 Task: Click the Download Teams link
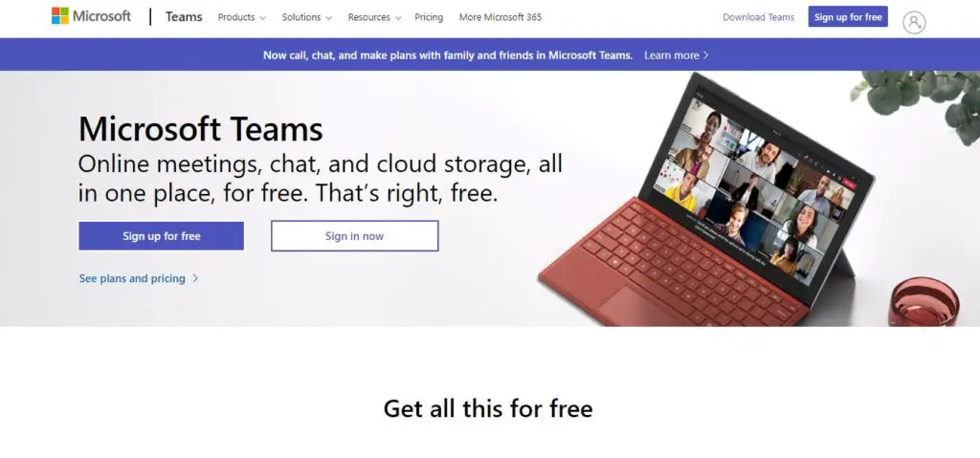(758, 17)
